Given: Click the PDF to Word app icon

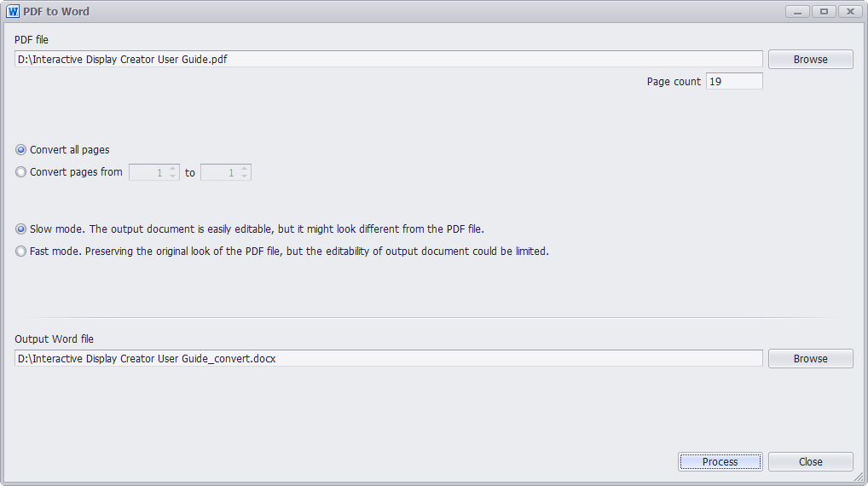Looking at the screenshot, I should tap(12, 11).
